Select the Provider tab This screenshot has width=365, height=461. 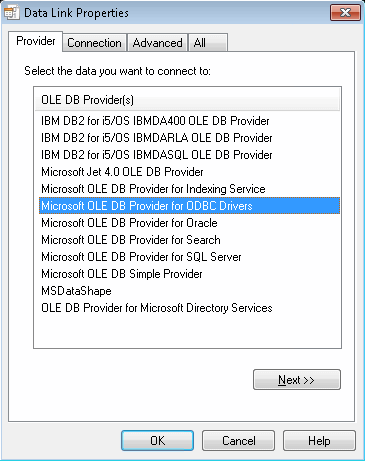36,41
